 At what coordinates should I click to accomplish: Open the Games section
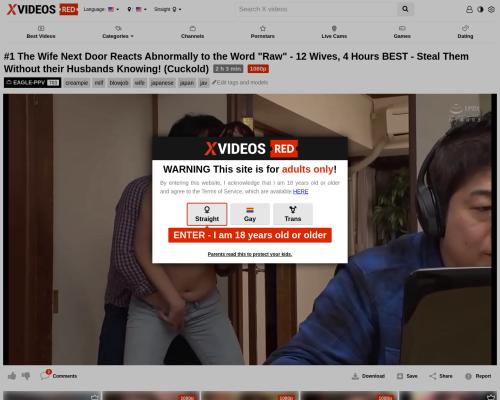point(402,32)
